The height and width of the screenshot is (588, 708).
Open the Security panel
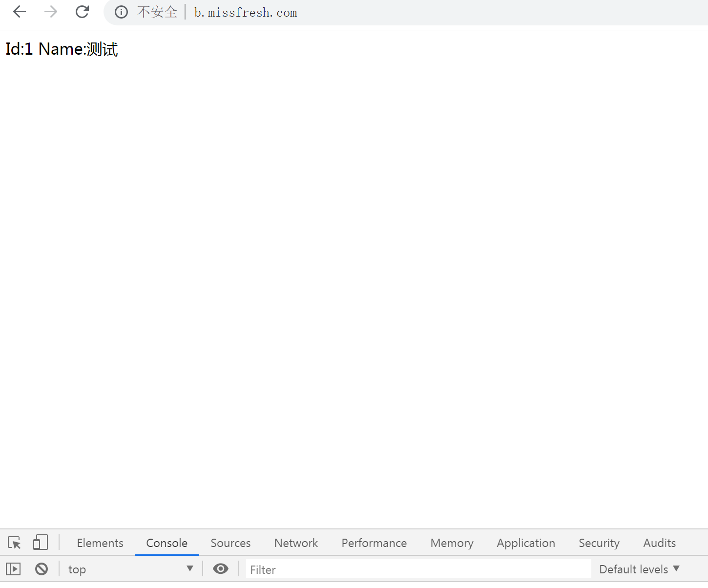[x=599, y=543]
